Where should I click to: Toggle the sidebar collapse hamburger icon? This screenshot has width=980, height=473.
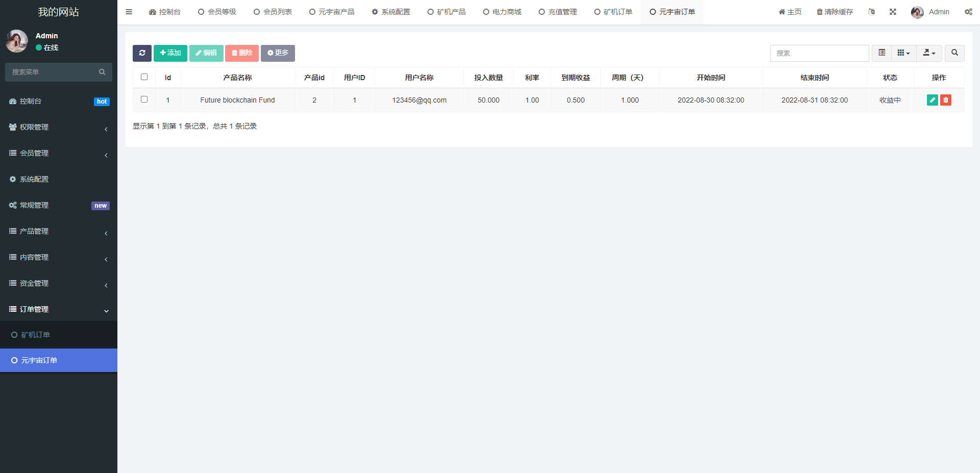click(x=129, y=12)
